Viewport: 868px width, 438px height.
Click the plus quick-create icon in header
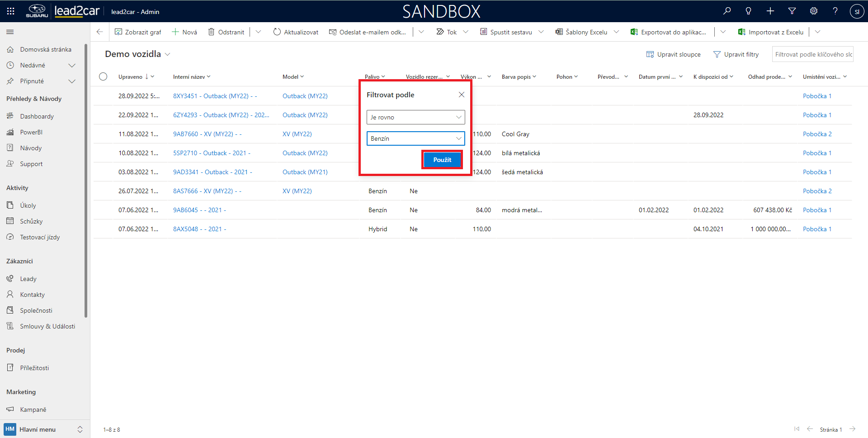pyautogui.click(x=770, y=11)
